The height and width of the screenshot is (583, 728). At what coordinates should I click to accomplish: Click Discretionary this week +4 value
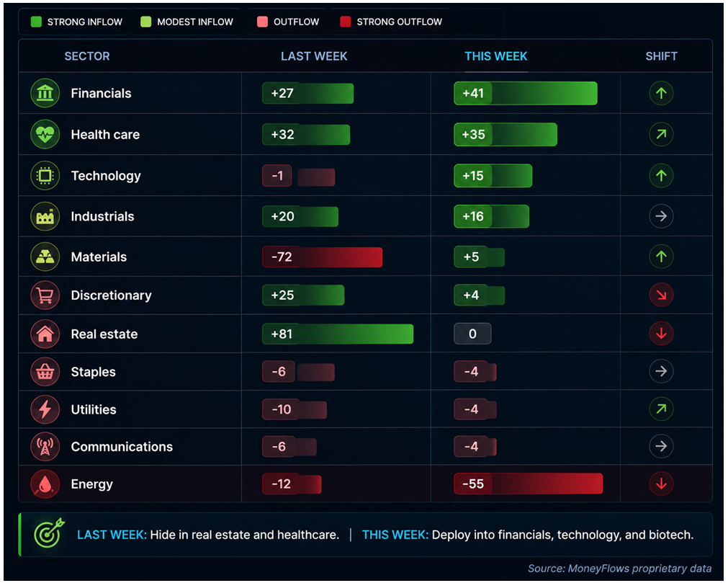471,295
